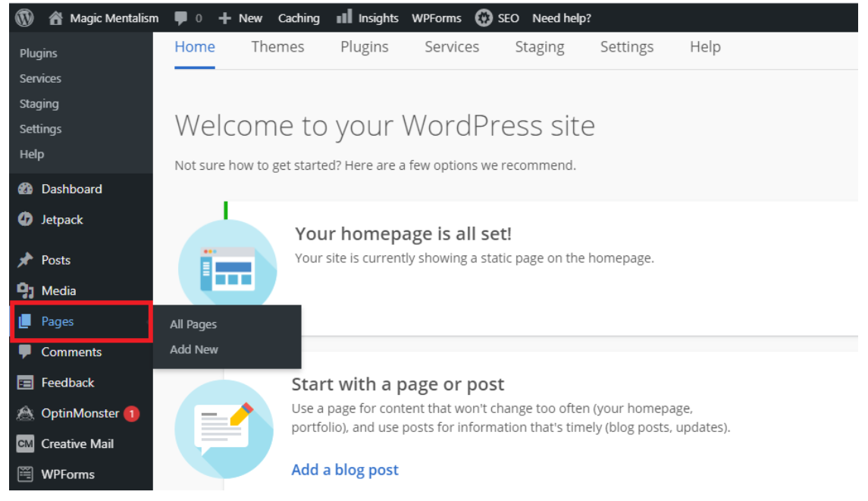Choose Add New from Pages flyout
This screenshot has width=868, height=501.
click(x=194, y=349)
